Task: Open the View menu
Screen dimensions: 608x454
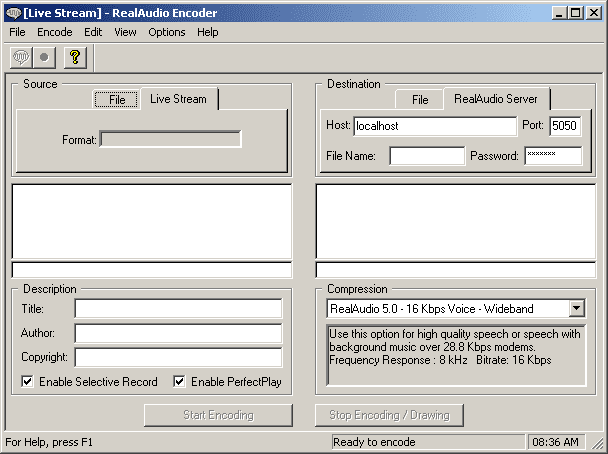Action: point(125,32)
